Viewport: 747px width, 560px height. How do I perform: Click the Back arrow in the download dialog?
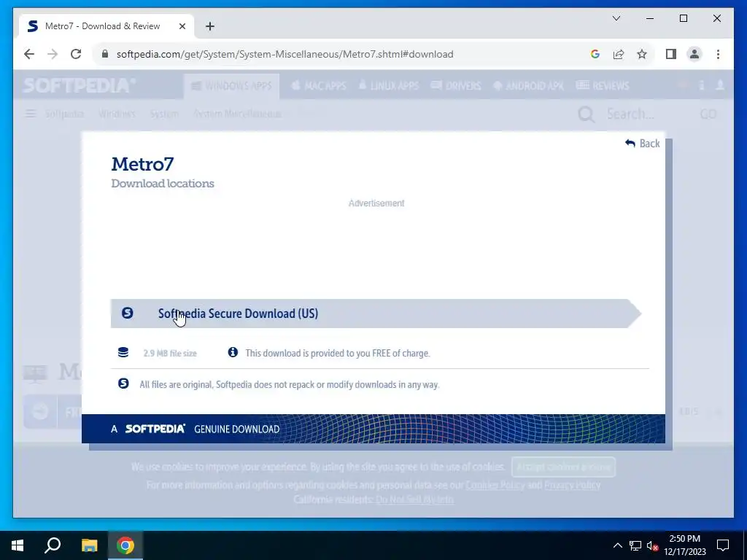642,144
